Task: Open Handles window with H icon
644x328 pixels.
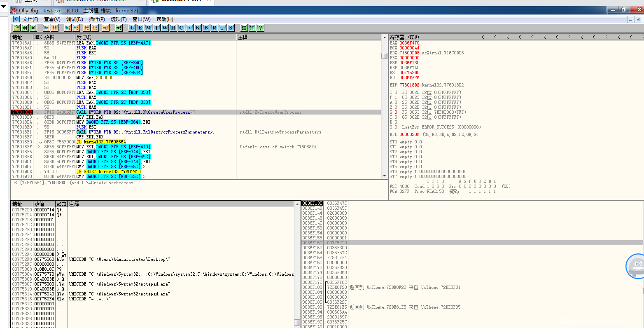Action: (173, 28)
